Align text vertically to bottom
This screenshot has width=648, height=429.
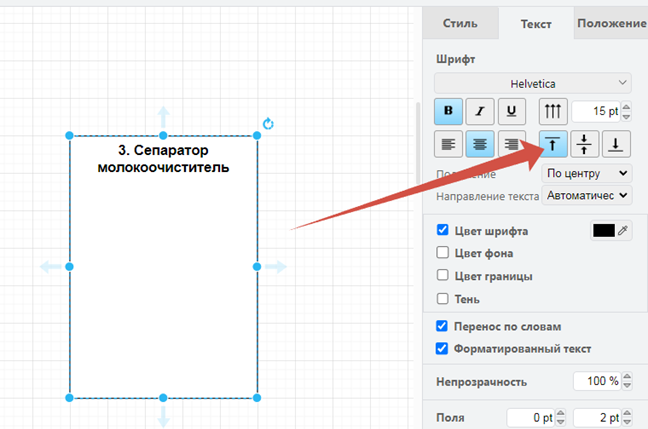pos(616,144)
